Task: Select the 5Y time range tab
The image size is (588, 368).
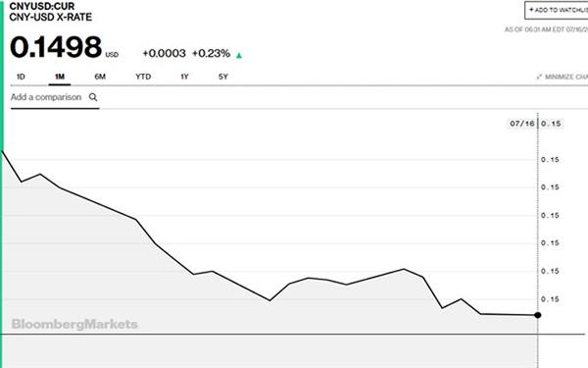Action: 223,77
